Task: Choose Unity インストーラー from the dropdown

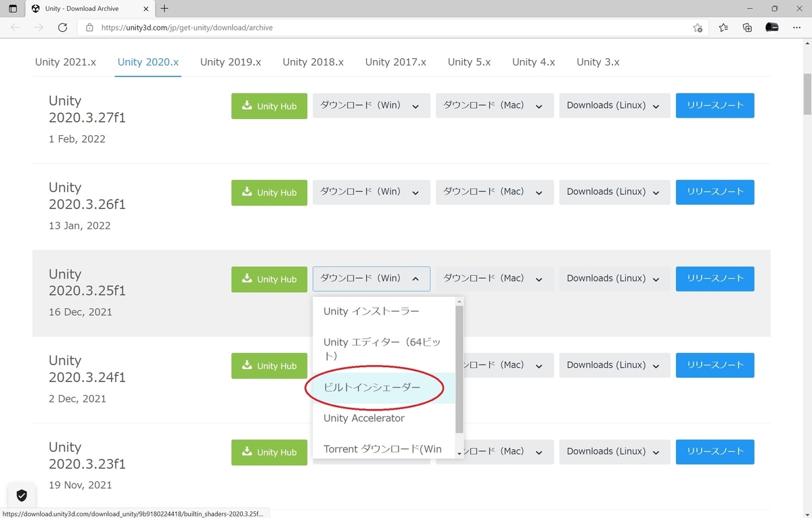Action: coord(384,312)
